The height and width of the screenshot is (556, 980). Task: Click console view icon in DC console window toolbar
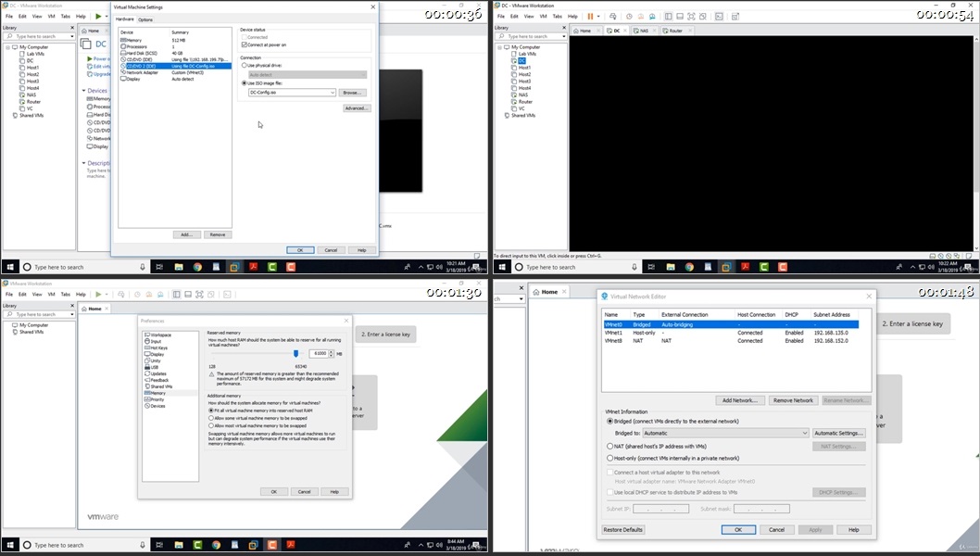[719, 17]
